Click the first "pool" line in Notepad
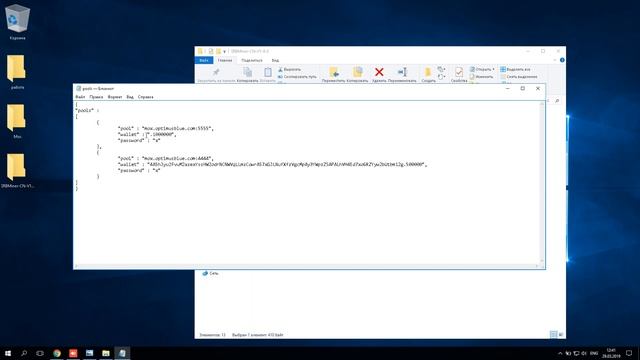Viewport: 640px width, 360px height. point(166,128)
